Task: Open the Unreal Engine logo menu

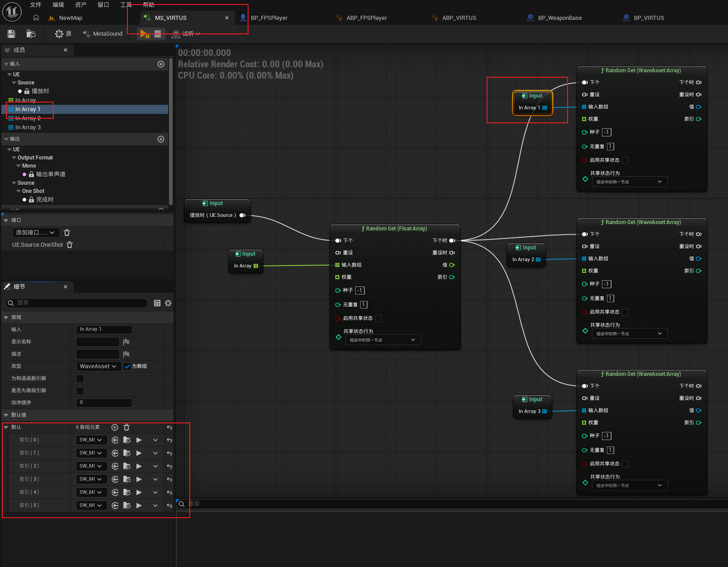Action: 12,12
